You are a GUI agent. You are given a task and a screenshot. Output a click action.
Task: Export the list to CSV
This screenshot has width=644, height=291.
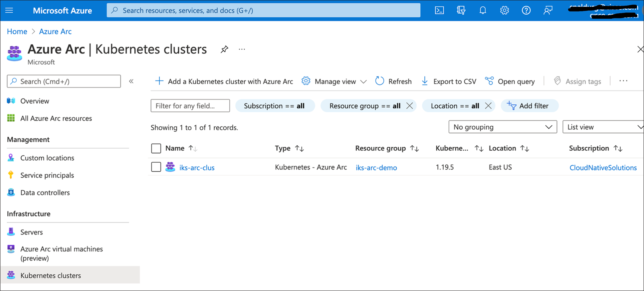point(449,81)
